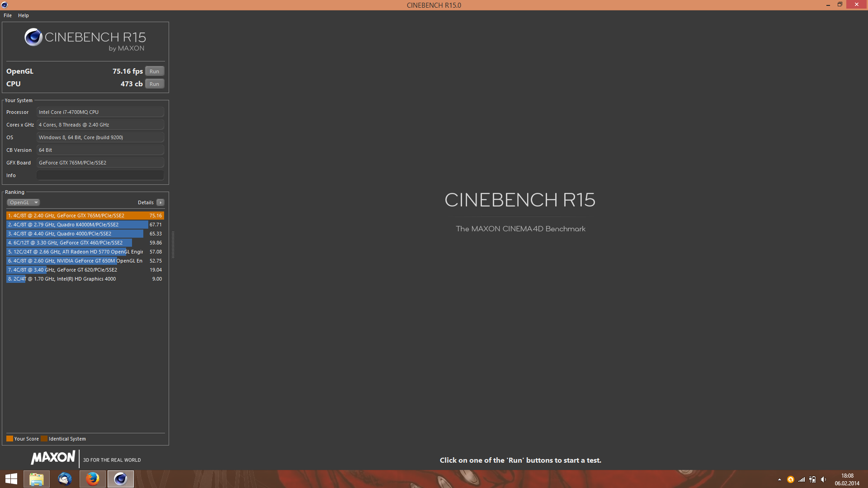The width and height of the screenshot is (868, 488).
Task: Run the OpenGL benchmark test
Action: tap(155, 71)
